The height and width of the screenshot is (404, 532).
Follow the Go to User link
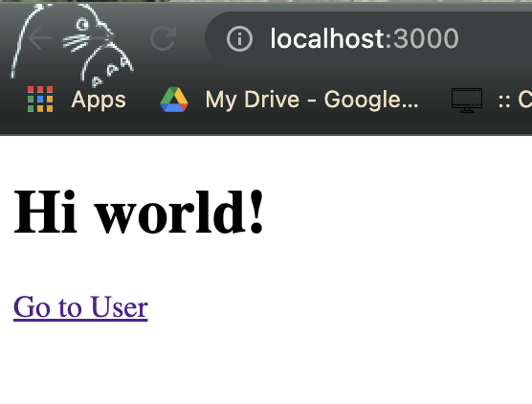(80, 307)
